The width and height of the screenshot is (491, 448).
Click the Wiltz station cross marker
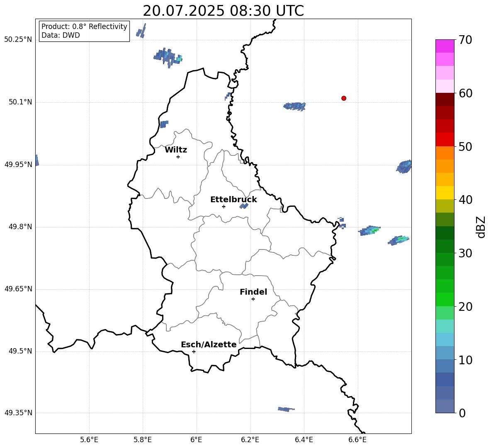178,157
